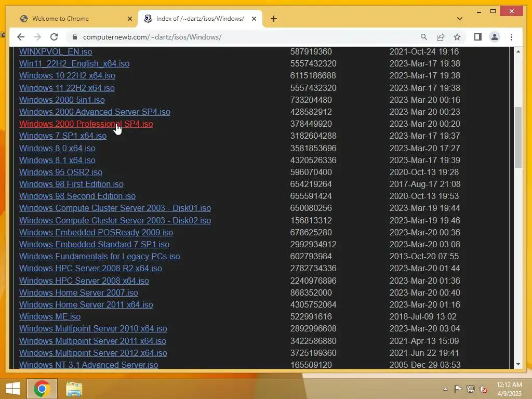Viewport: 532px width, 399px height.
Task: Open a new tab
Action: pos(274,19)
